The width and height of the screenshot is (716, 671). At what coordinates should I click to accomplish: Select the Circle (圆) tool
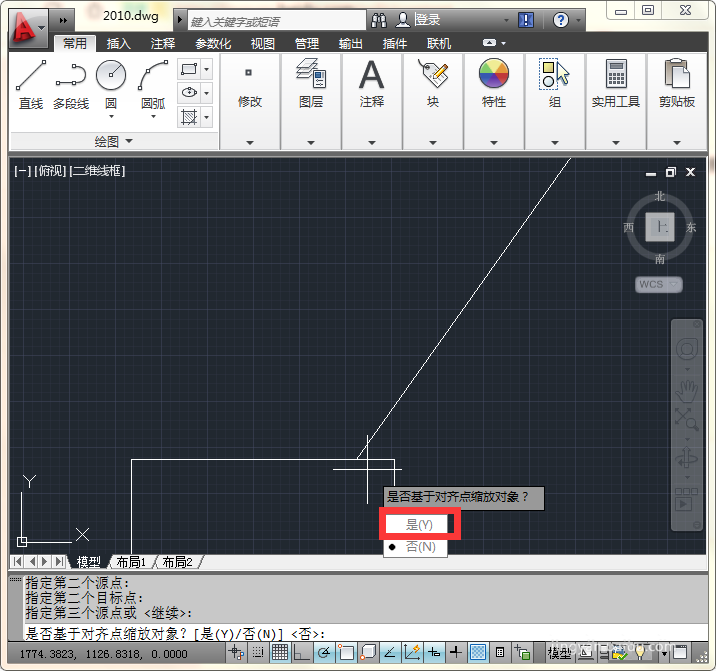[111, 88]
